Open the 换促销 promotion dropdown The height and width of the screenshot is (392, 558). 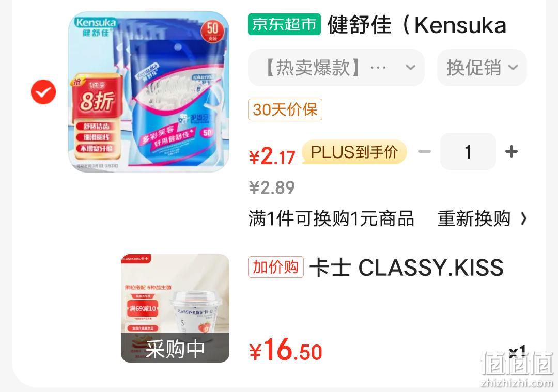tap(482, 68)
